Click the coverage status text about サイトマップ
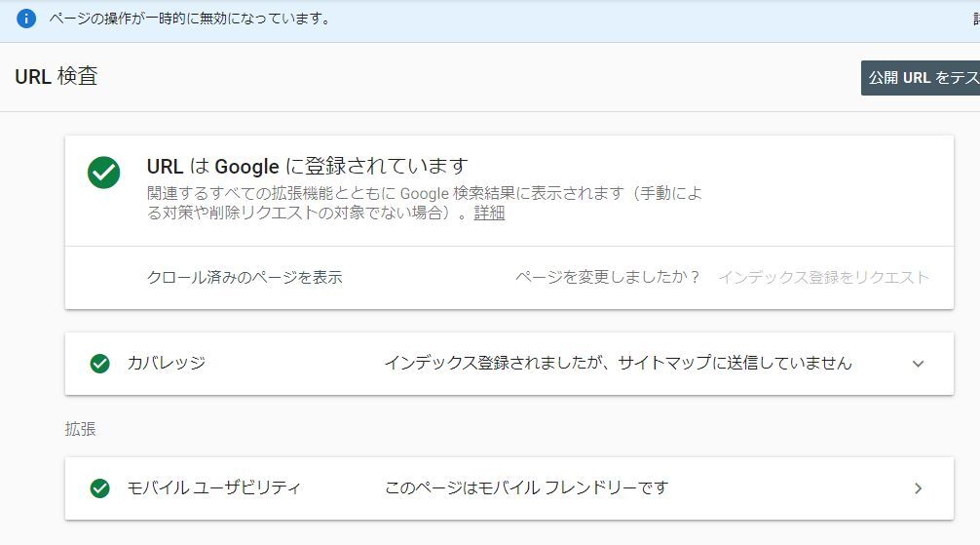The height and width of the screenshot is (545, 980). [618, 364]
